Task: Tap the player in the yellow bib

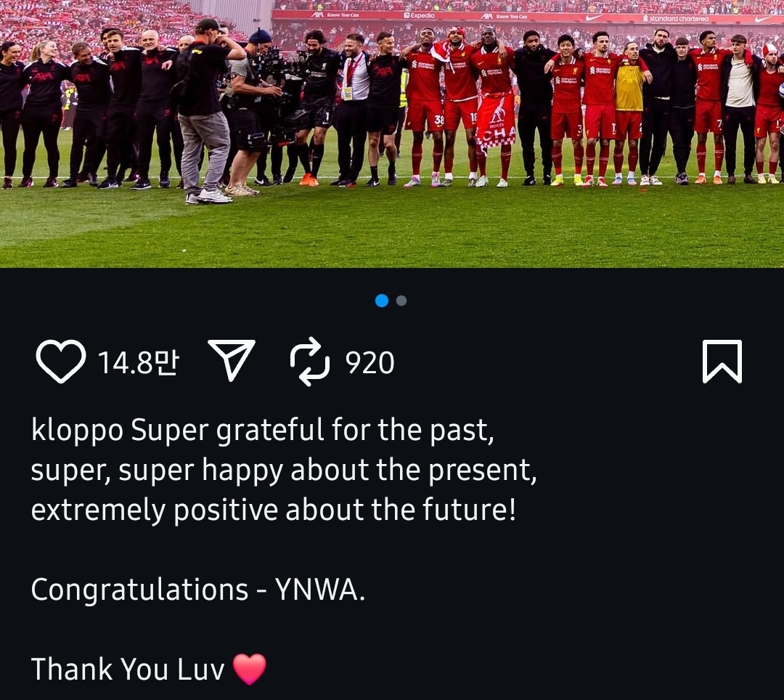Action: pyautogui.click(x=629, y=113)
